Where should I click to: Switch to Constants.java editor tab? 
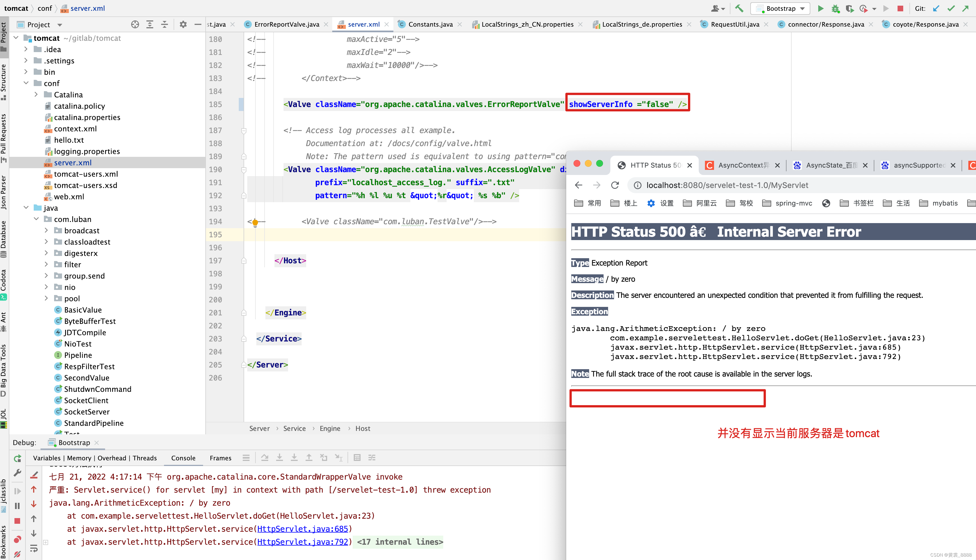[x=430, y=24]
